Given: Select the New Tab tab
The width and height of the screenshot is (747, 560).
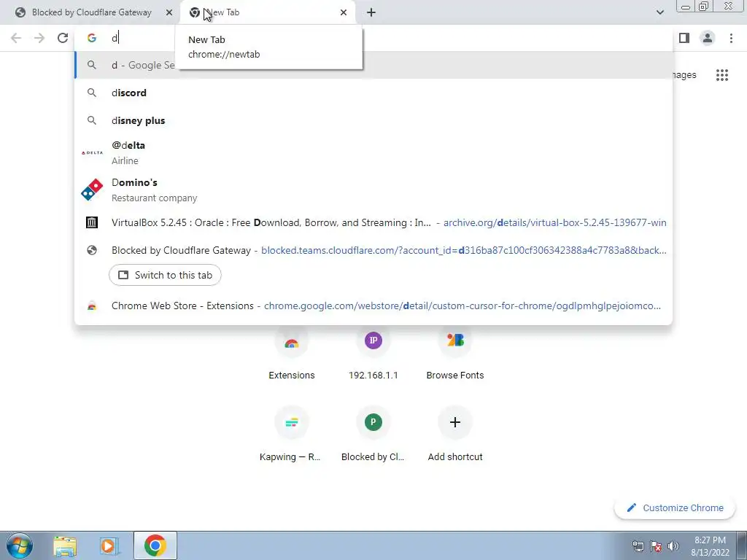Looking at the screenshot, I should pos(268,12).
